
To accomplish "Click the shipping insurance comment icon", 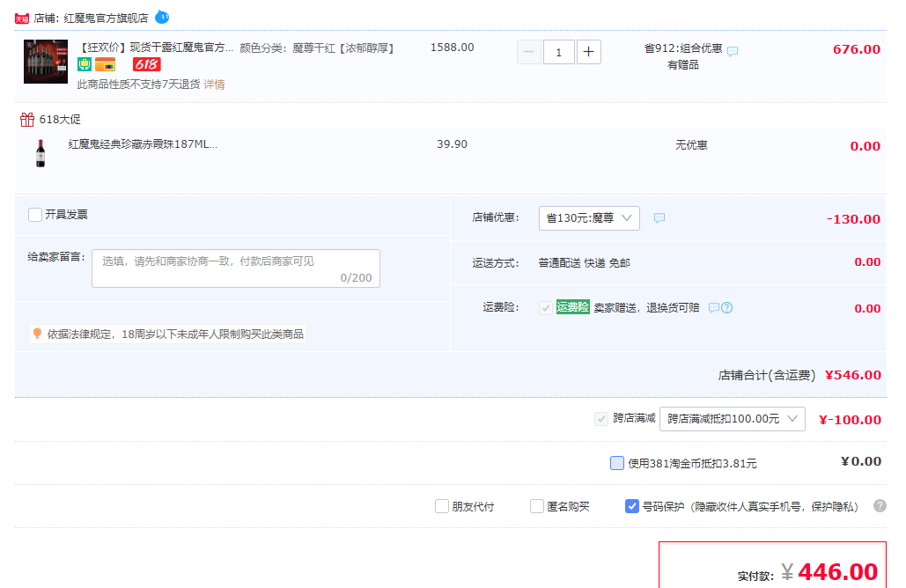I will point(713,308).
